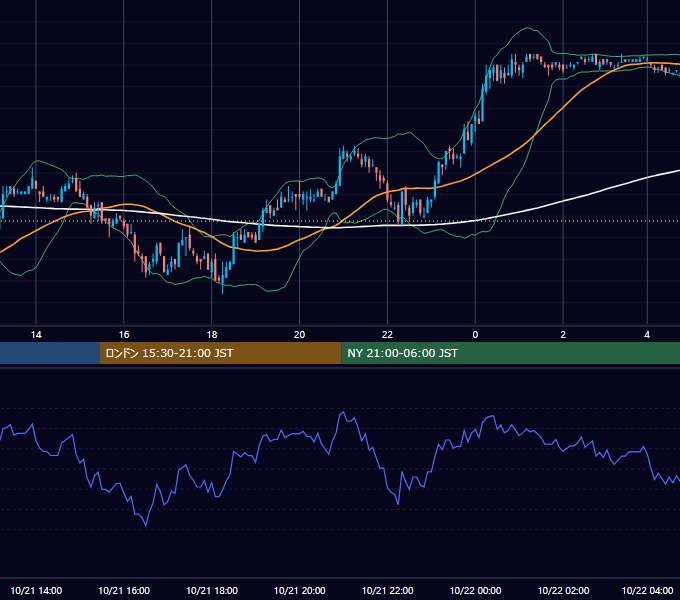Image resolution: width=680 pixels, height=600 pixels.
Task: Click the 2 hour axis label
Action: [x=563, y=335]
